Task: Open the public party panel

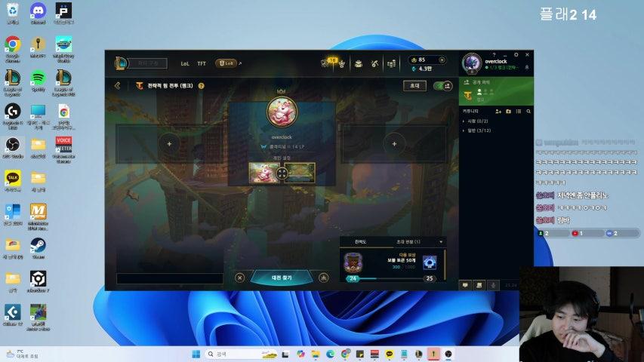Action: pos(496,91)
